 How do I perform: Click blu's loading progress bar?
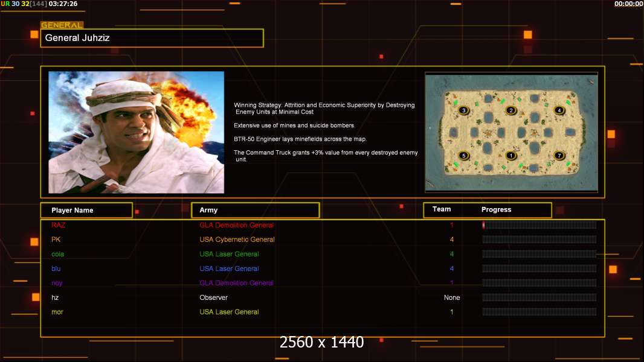point(539,268)
